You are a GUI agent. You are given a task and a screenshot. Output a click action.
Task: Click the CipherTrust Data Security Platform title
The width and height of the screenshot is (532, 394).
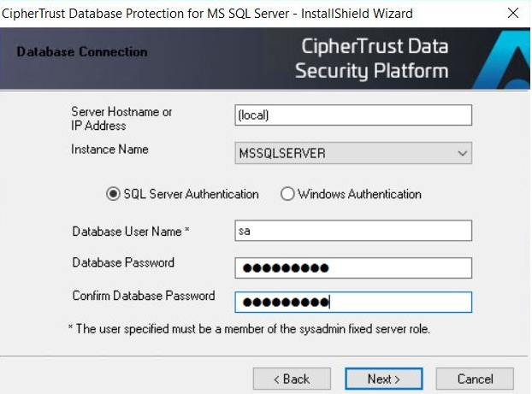coord(372,58)
